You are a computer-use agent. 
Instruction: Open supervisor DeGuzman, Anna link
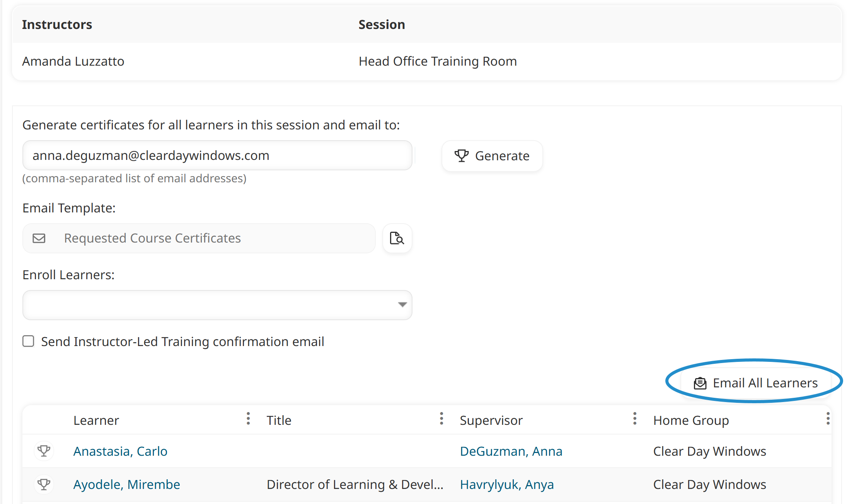(x=511, y=451)
